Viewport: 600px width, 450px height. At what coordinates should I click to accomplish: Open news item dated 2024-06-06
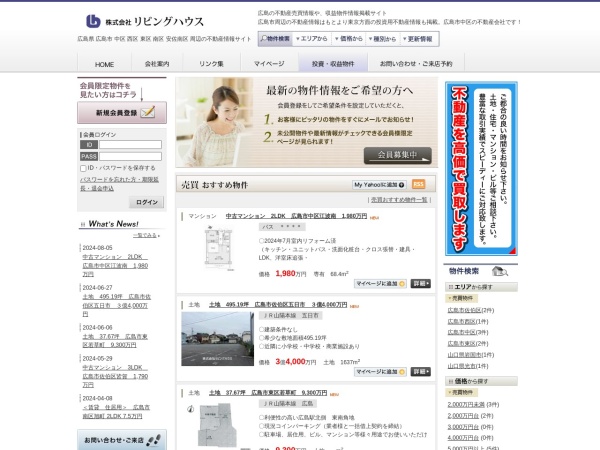(115, 341)
